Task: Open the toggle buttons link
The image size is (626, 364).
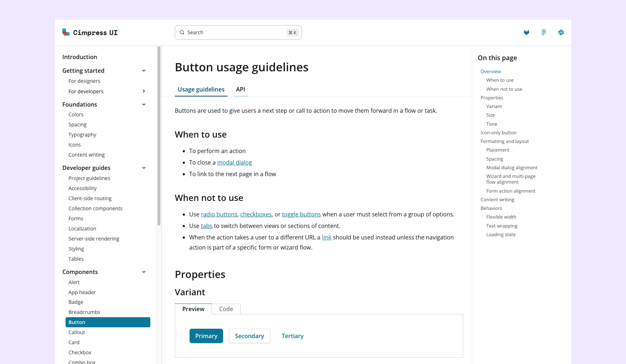Action: click(301, 214)
